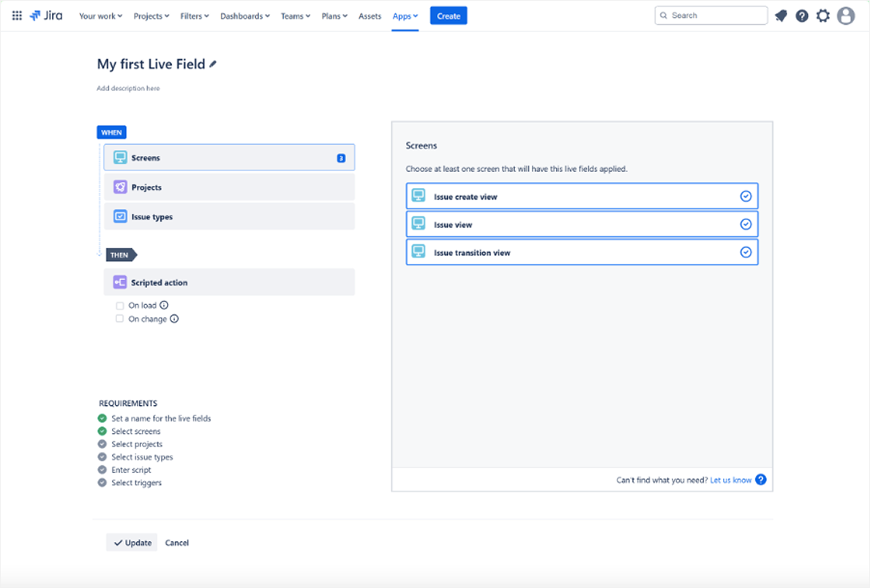870x588 pixels.
Task: Open the Your work dropdown
Action: (100, 16)
